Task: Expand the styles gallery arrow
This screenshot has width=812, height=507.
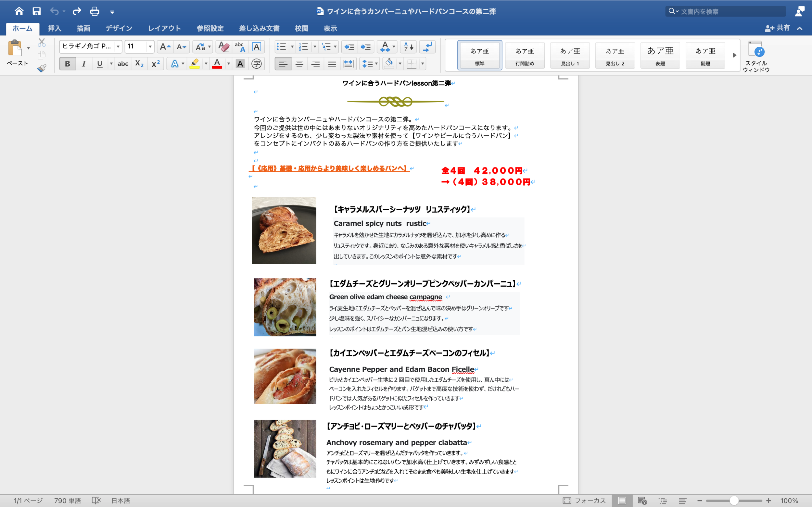Action: [734, 55]
